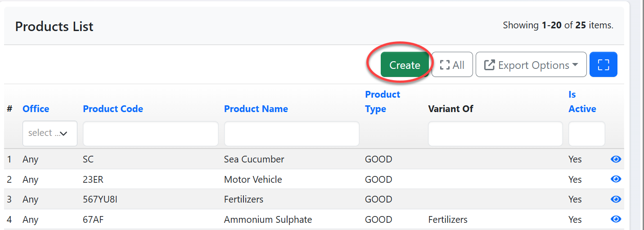This screenshot has width=644, height=230.
Task: Open view for Motor Vehicle row
Action: [616, 179]
